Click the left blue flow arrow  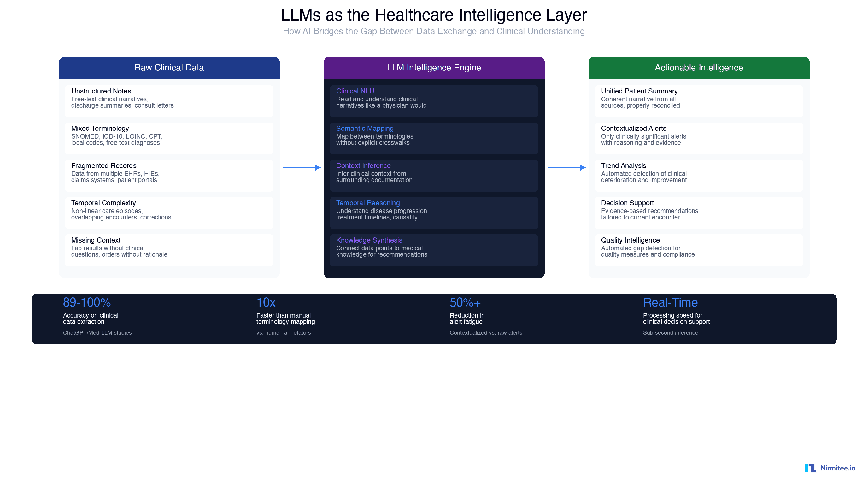click(x=302, y=167)
